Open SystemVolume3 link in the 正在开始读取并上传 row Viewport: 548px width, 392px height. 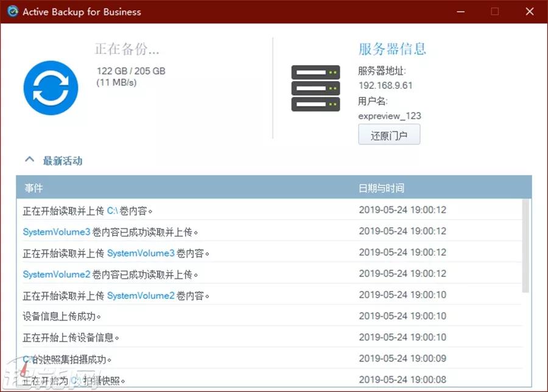click(x=141, y=253)
